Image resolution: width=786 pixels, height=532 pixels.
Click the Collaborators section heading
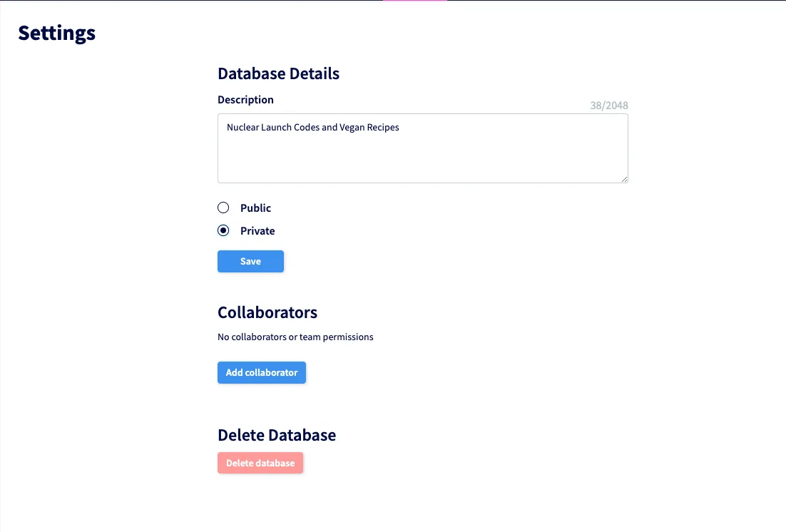pyautogui.click(x=267, y=312)
